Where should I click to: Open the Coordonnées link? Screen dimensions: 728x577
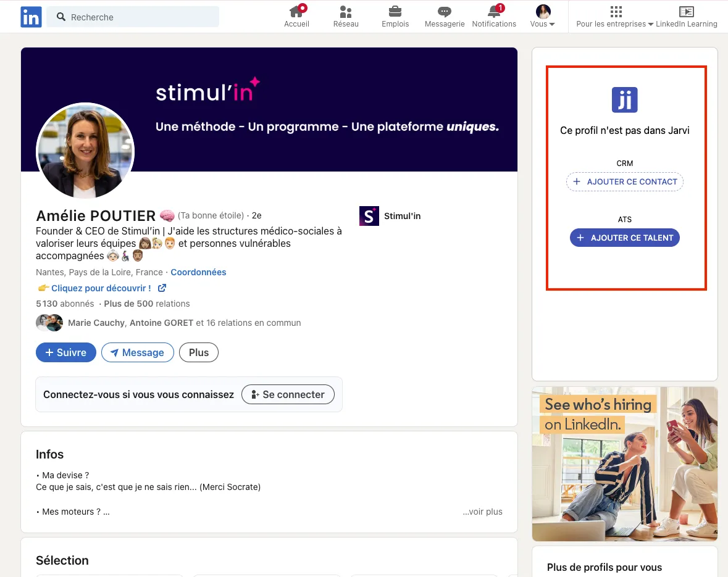click(198, 272)
